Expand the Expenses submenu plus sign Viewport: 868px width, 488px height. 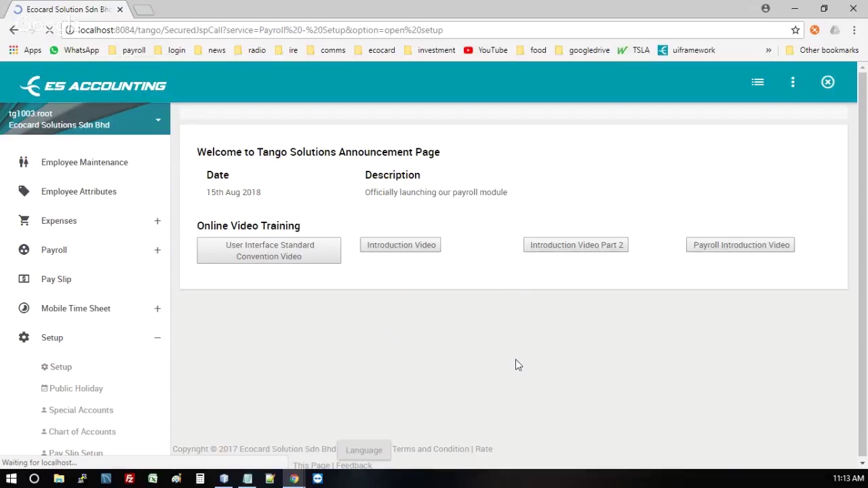157,221
